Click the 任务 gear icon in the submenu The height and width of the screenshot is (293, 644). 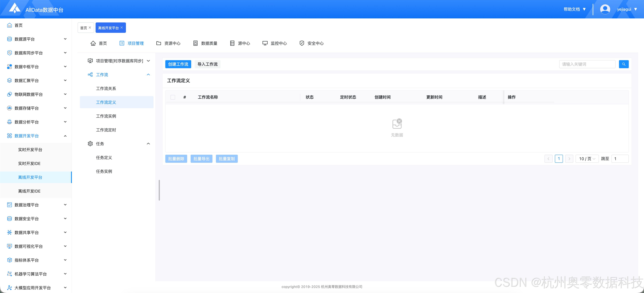point(90,144)
